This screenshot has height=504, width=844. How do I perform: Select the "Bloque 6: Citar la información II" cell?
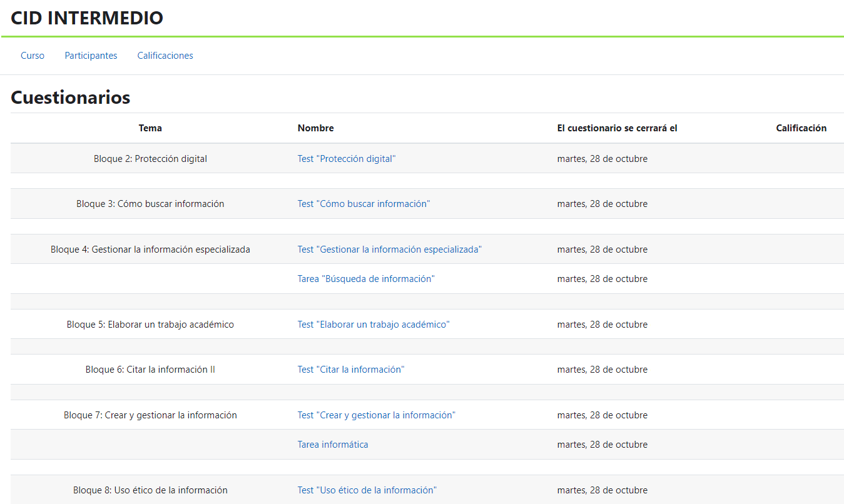[x=150, y=370]
